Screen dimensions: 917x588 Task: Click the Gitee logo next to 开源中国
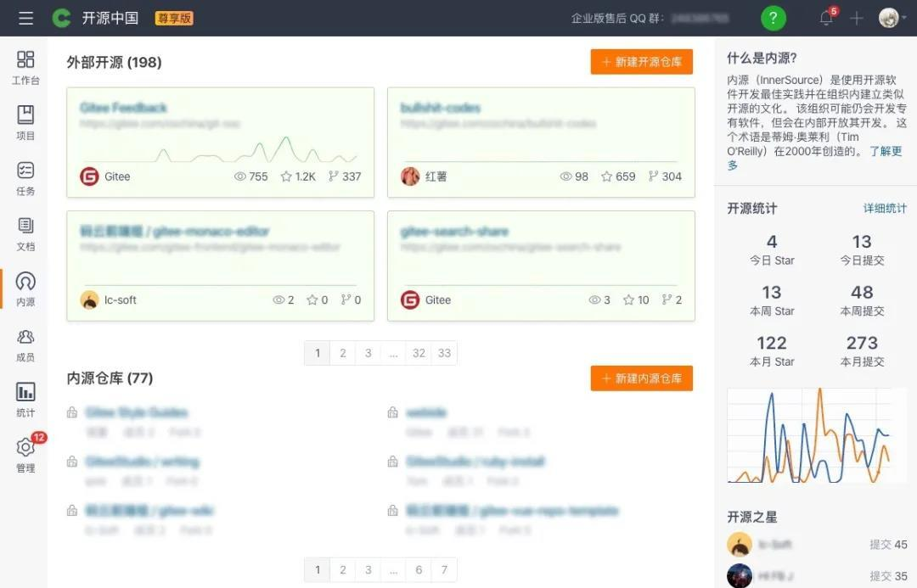(x=60, y=17)
